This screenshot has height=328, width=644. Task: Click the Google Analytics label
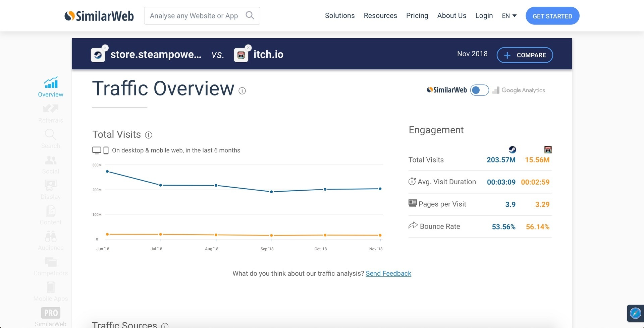pyautogui.click(x=519, y=90)
